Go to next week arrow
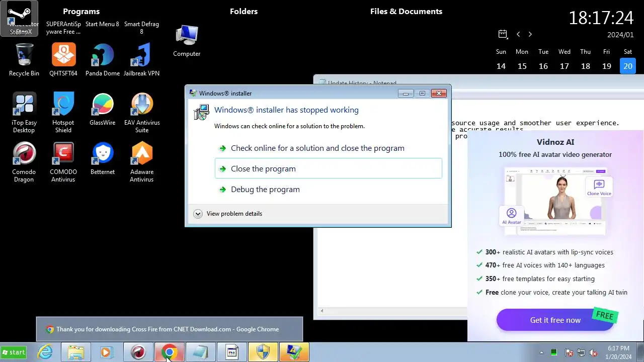This screenshot has height=362, width=644. [530, 34]
